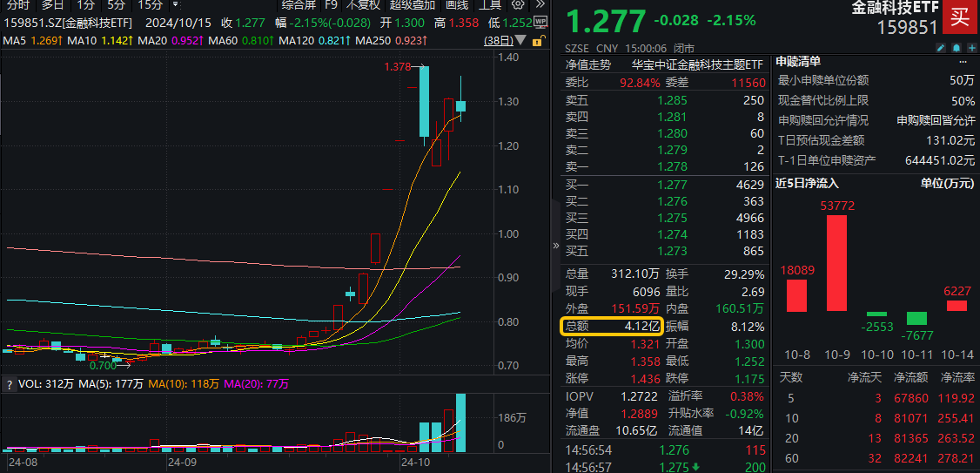Viewport: 980px width, 473px height.
Task: Click the 10-11 net outflow bar -7677
Action: click(x=916, y=319)
